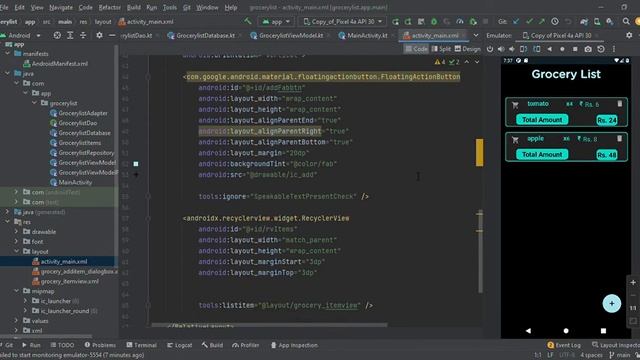Collapse the grocerylist package
Screen dimensions: 640x360
tap(35, 103)
